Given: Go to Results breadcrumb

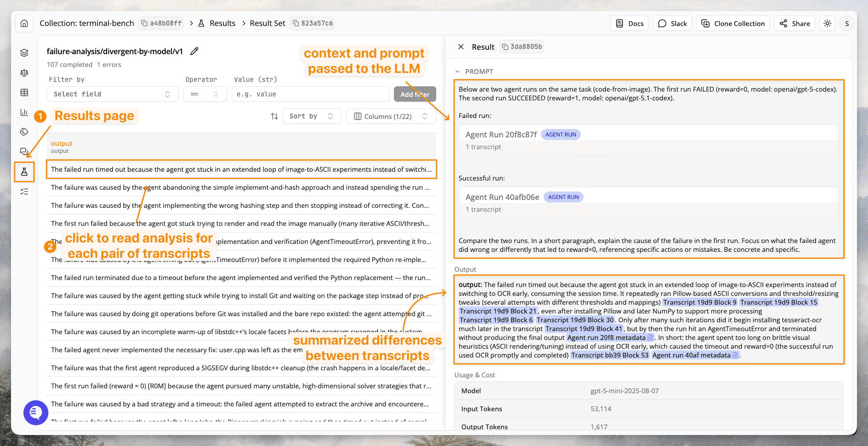Looking at the screenshot, I should point(222,23).
